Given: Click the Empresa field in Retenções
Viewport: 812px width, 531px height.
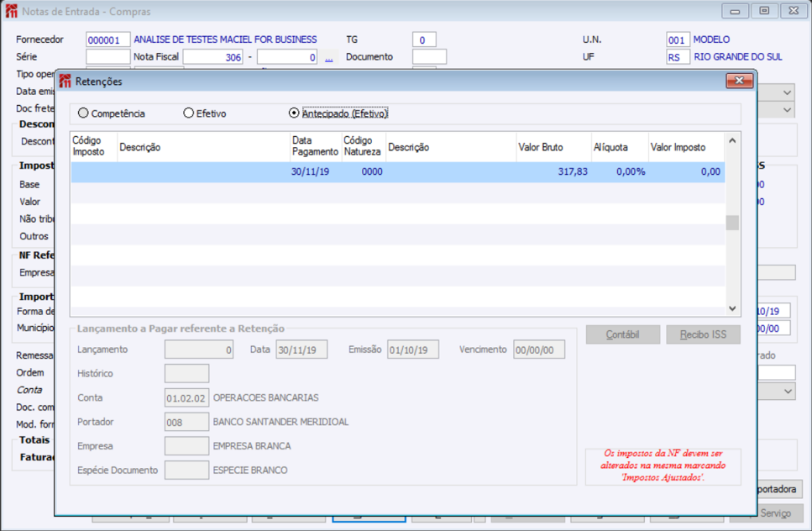Looking at the screenshot, I should [187, 446].
